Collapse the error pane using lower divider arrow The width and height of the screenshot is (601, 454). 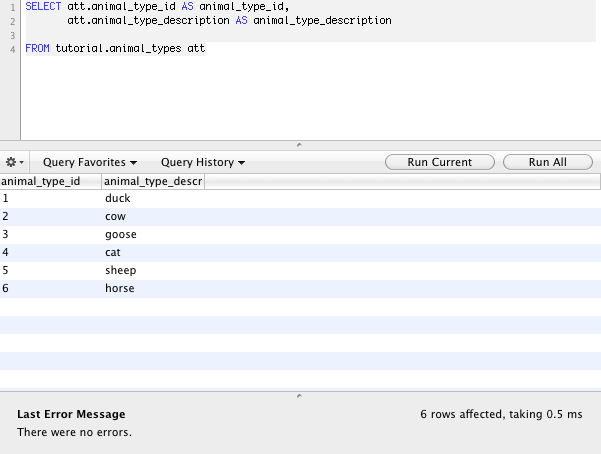click(x=299, y=396)
